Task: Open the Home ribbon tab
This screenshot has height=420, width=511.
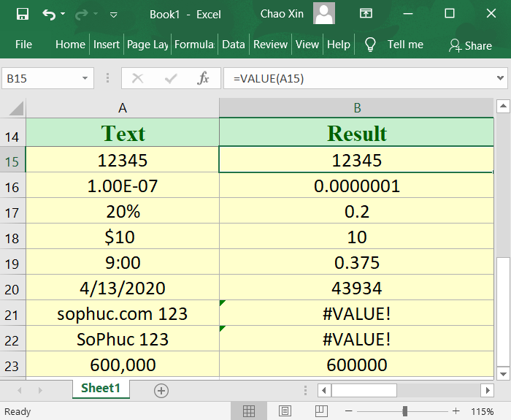Action: click(70, 45)
